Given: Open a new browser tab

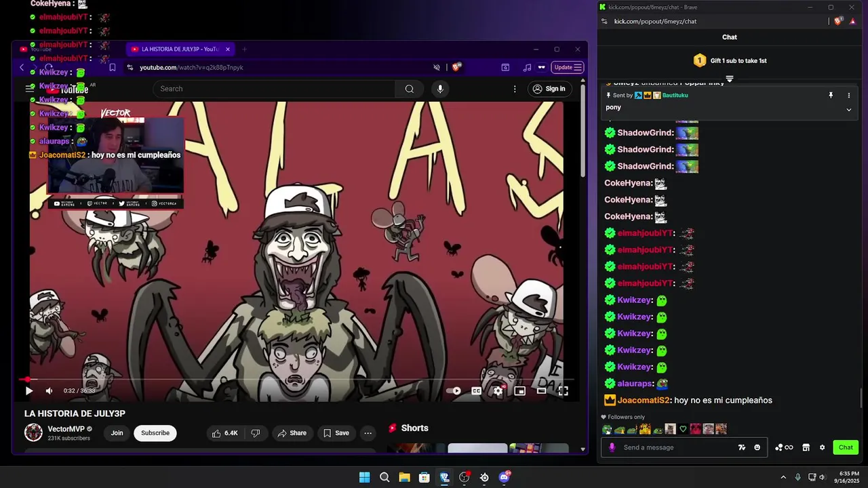Looking at the screenshot, I should [x=244, y=49].
